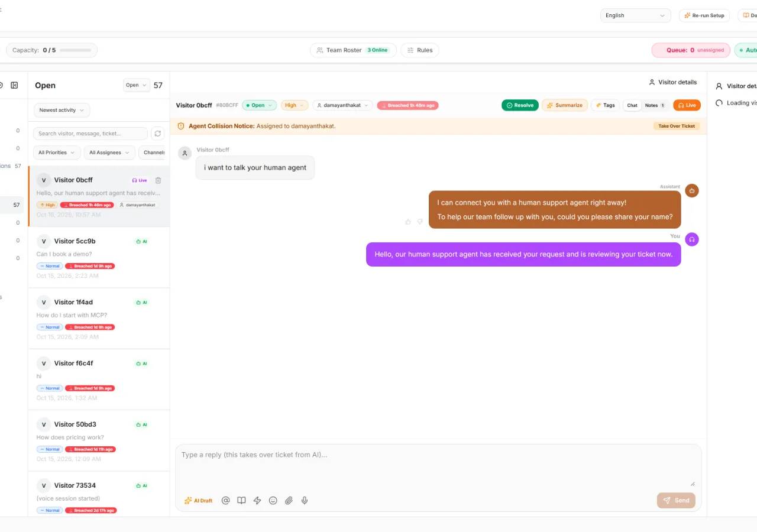Click the Visitor 5cc9b avatar circle
This screenshot has height=532, width=757.
(x=43, y=241)
